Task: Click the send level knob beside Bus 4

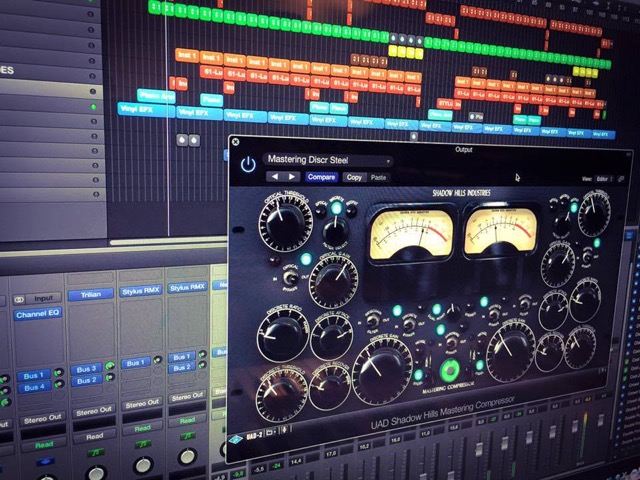Action: click(x=60, y=384)
